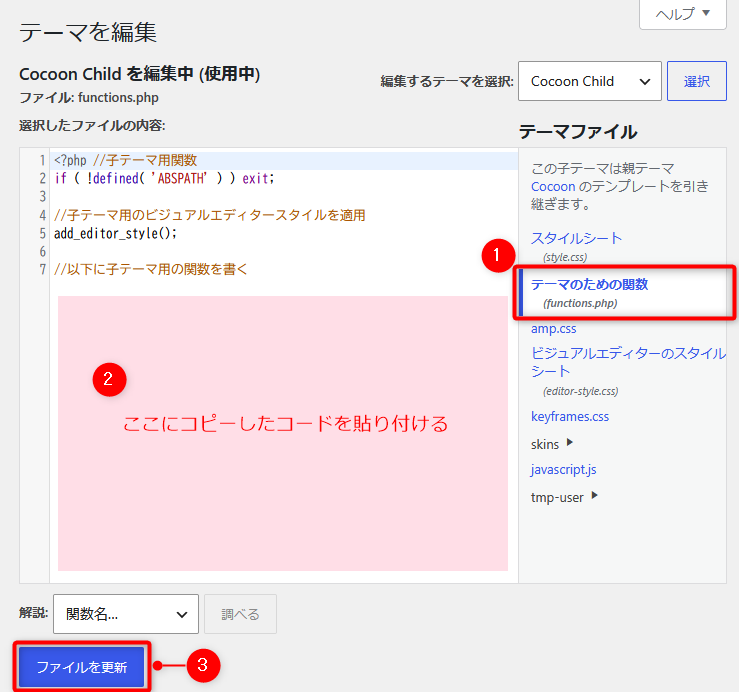Viewport: 739px width, 692px height.
Task: Click the 調べる lookup button
Action: [240, 614]
